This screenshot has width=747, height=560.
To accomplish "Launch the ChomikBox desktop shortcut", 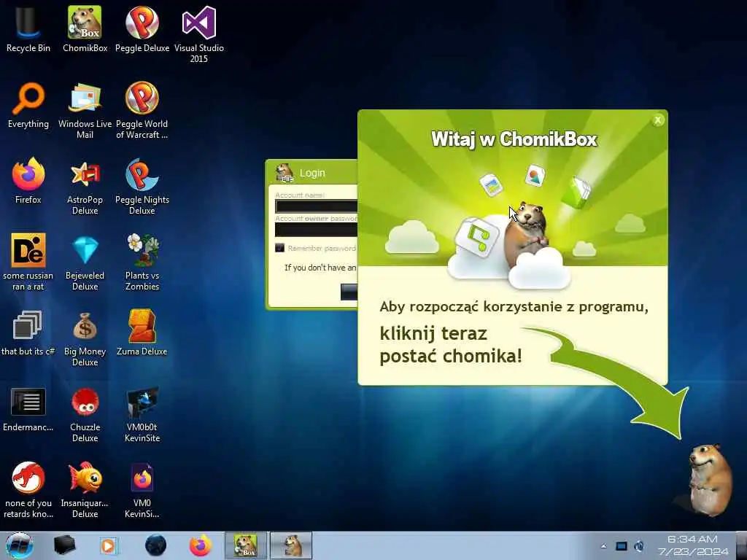I will tap(85, 29).
